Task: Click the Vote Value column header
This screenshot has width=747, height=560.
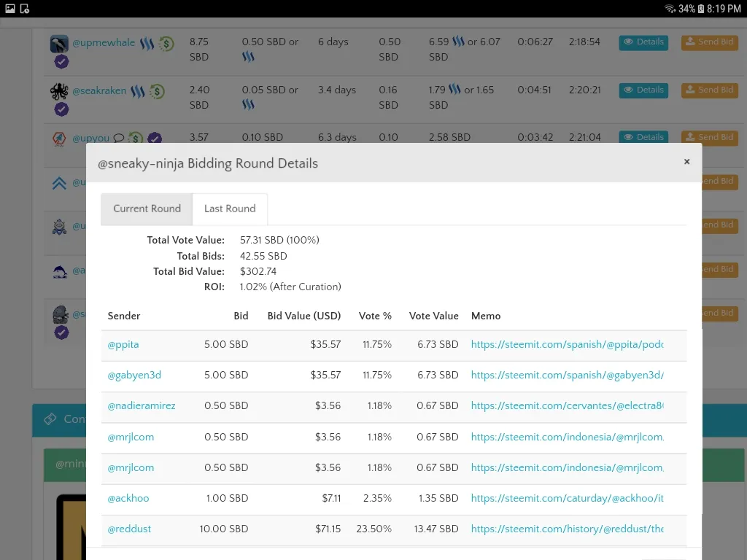Action: [433, 316]
